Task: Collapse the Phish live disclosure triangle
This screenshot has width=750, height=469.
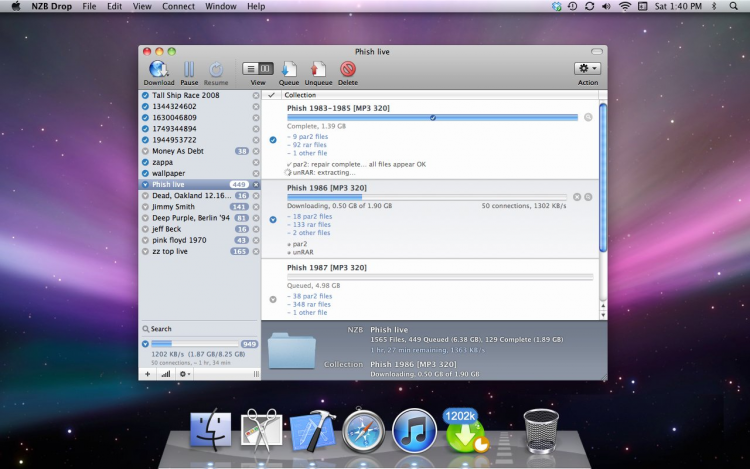Action: (x=146, y=185)
